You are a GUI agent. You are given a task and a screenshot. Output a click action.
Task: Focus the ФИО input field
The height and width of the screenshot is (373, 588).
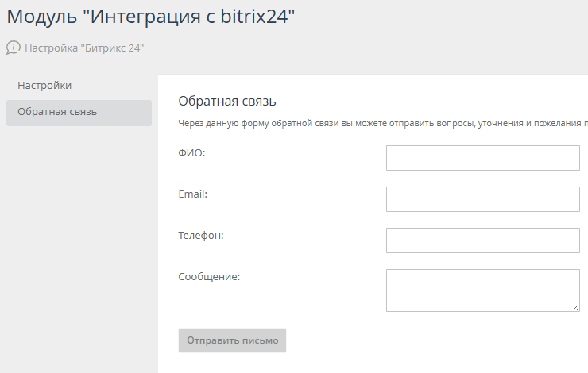pos(482,158)
